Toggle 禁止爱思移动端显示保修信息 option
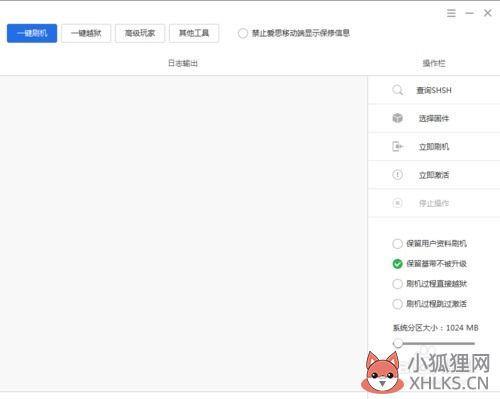Screen dimensions: 500x399 (x=243, y=33)
